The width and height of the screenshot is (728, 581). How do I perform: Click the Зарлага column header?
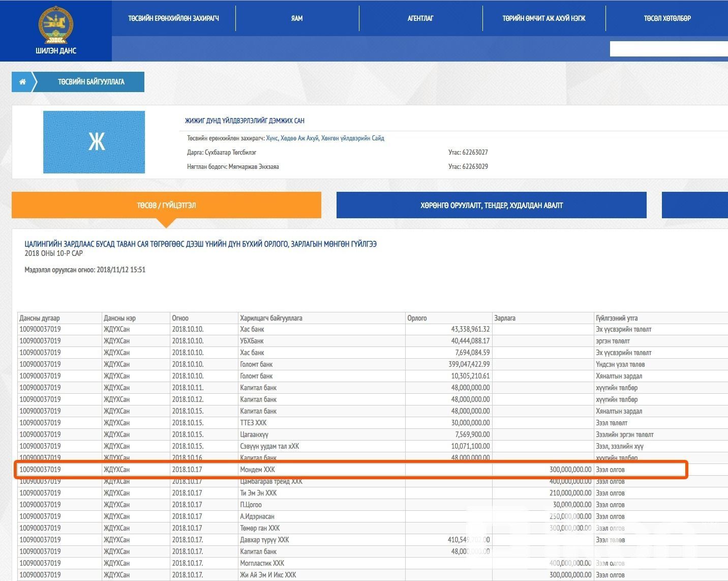[x=505, y=318]
